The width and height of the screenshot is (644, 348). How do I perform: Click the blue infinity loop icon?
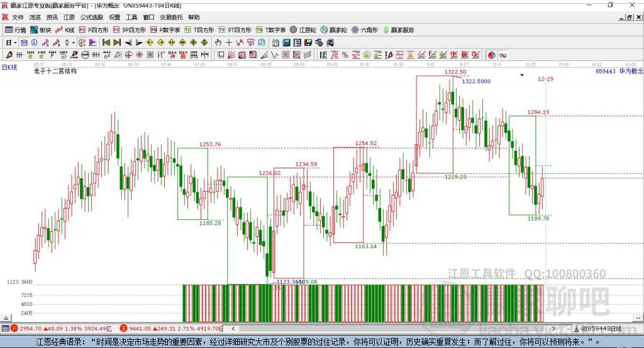(502, 55)
